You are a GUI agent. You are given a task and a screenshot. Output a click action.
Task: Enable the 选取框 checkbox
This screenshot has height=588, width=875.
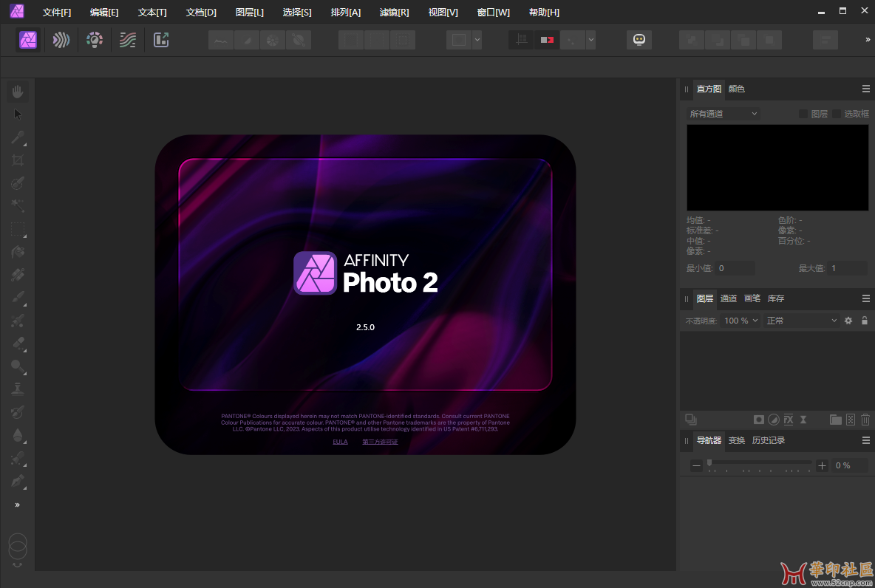(837, 114)
